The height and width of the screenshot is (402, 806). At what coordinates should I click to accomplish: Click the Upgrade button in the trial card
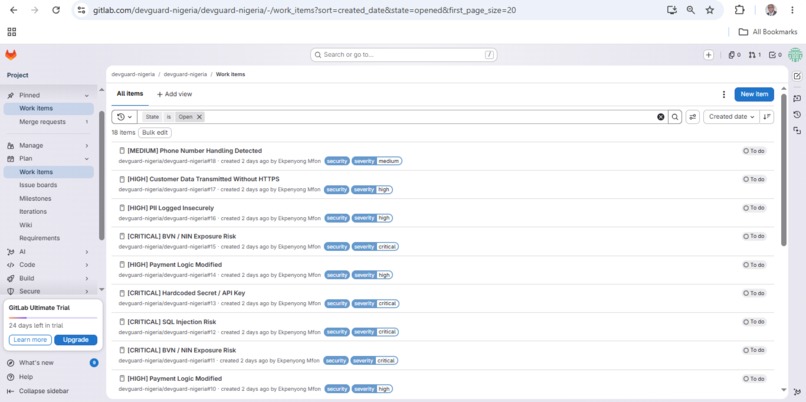[x=76, y=340]
